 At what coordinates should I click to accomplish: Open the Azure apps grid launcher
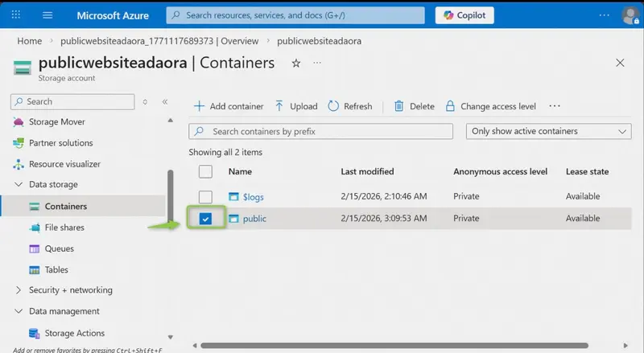pyautogui.click(x=15, y=15)
